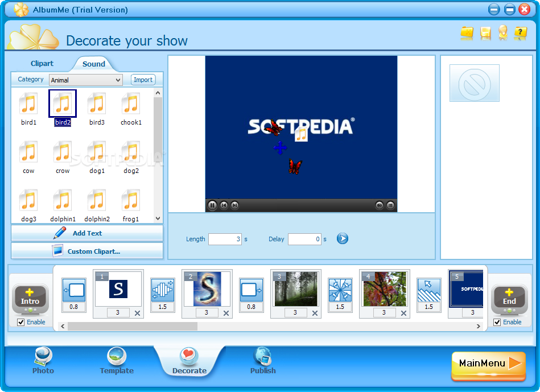Mute the preview volume icon

click(x=379, y=205)
